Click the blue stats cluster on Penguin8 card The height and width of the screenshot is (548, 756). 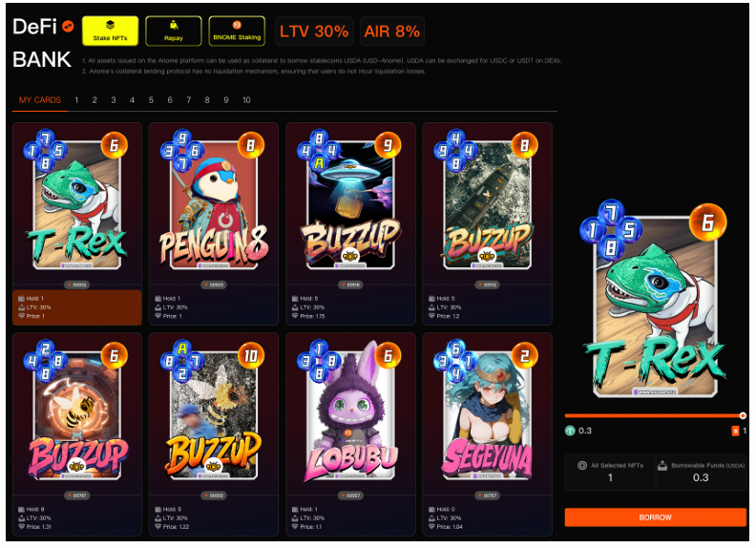click(182, 150)
